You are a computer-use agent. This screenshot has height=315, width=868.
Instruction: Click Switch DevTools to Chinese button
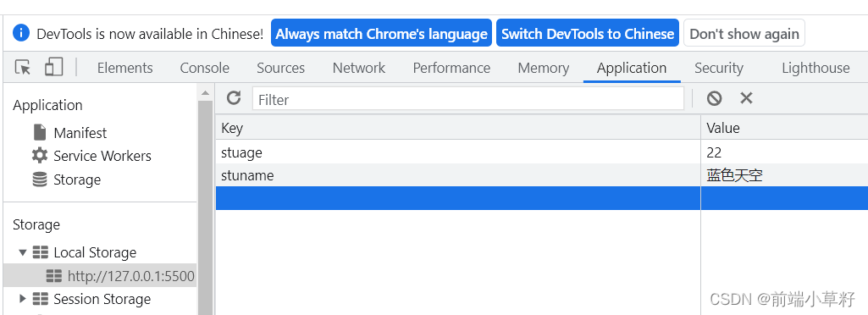[x=588, y=33]
